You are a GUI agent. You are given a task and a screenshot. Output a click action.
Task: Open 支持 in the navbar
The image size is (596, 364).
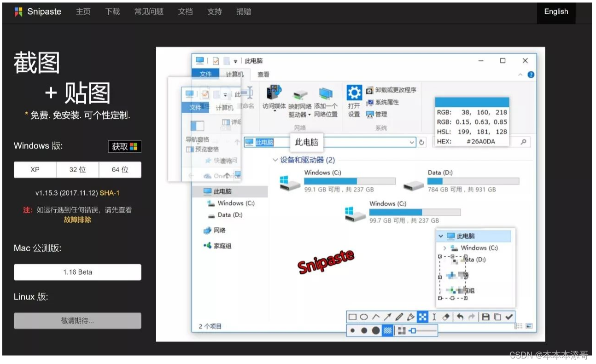pyautogui.click(x=215, y=12)
